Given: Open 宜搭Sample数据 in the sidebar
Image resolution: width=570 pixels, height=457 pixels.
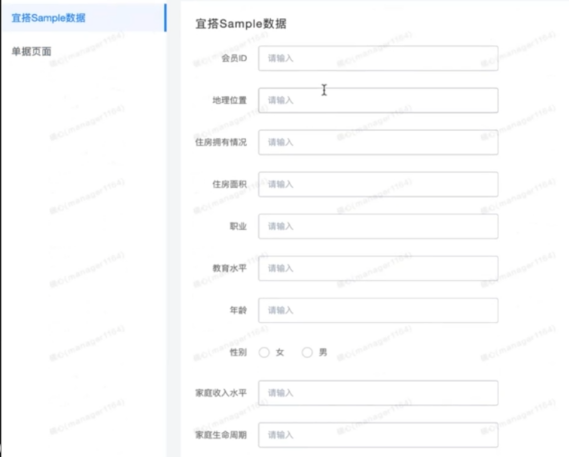Looking at the screenshot, I should point(84,18).
